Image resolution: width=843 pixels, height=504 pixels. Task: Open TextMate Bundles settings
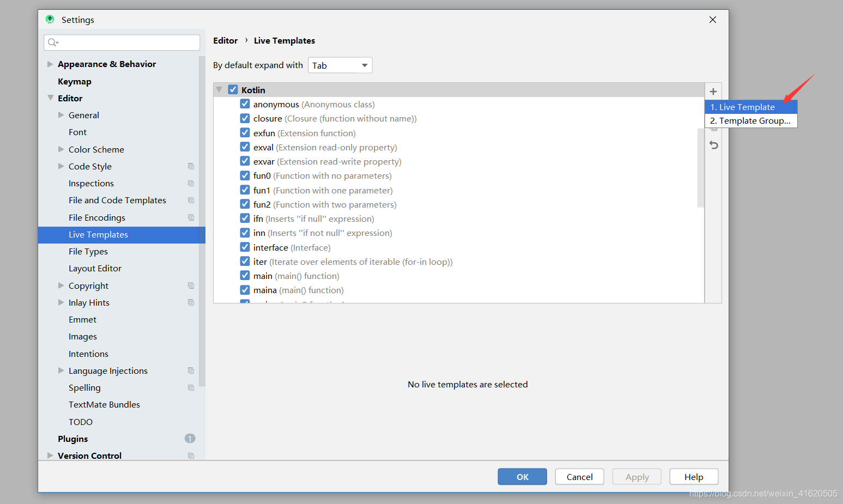coord(104,405)
